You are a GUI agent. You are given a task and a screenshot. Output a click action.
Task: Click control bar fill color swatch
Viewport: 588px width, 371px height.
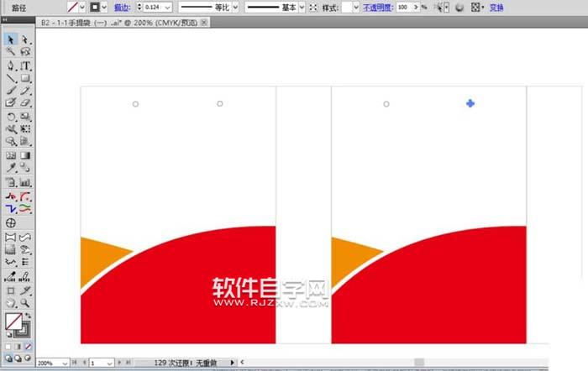coord(73,7)
